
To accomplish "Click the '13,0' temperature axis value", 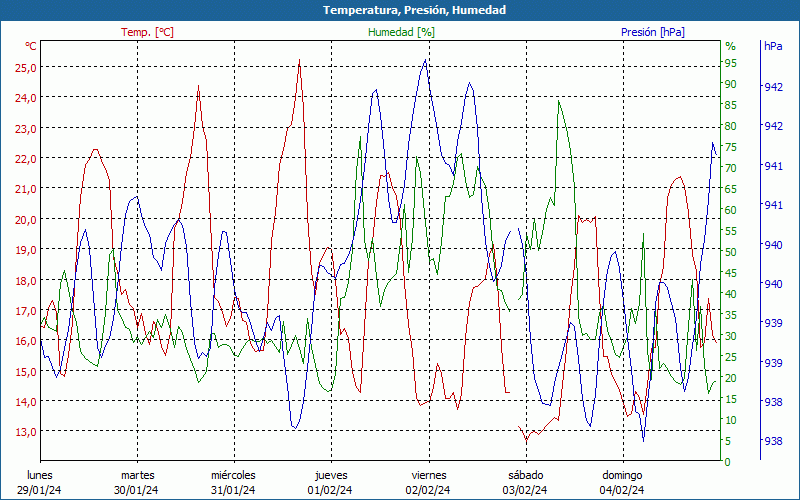I will [26, 432].
